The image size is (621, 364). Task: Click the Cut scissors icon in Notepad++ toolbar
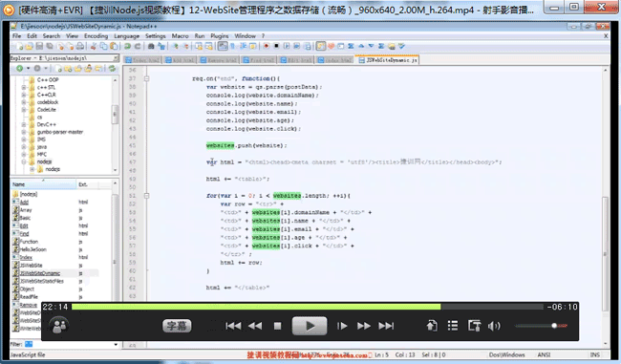coord(94,47)
